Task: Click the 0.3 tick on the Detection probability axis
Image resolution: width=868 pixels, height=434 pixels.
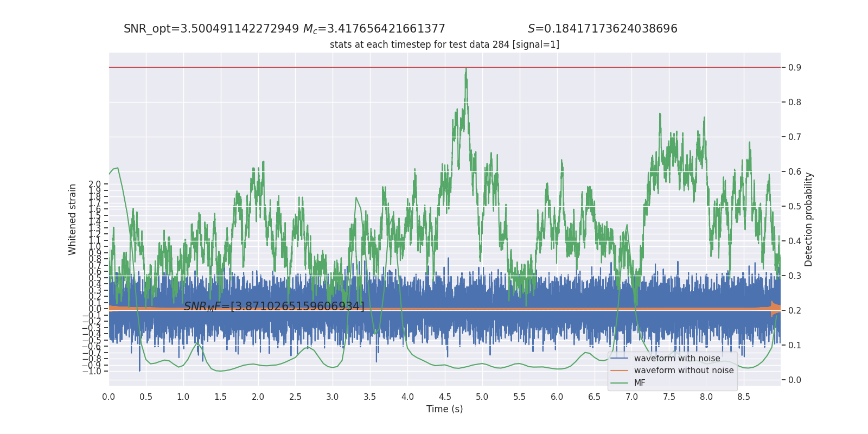Action: point(795,276)
